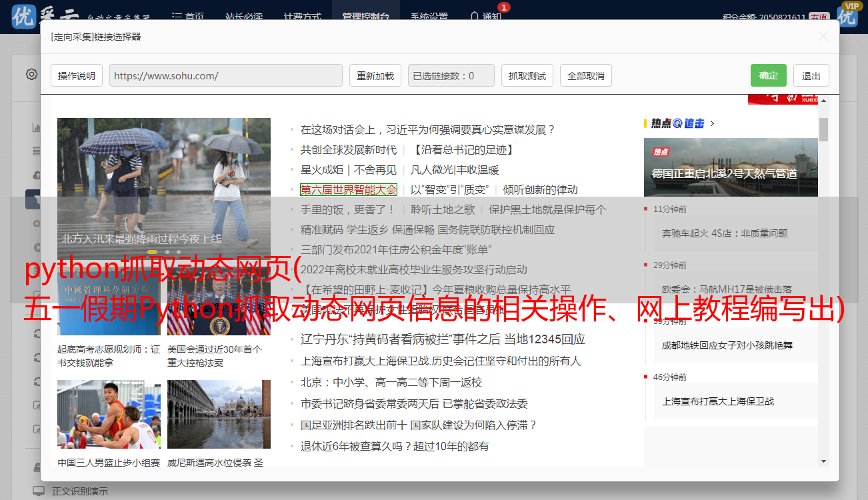
Task: Click caption 起底高考志愿规划师：证书交钱就能拿
Action: [x=109, y=356]
